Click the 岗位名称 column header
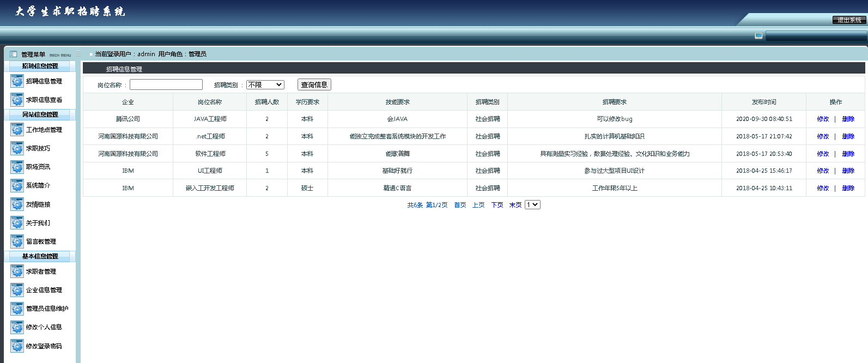868x363 pixels. point(210,102)
